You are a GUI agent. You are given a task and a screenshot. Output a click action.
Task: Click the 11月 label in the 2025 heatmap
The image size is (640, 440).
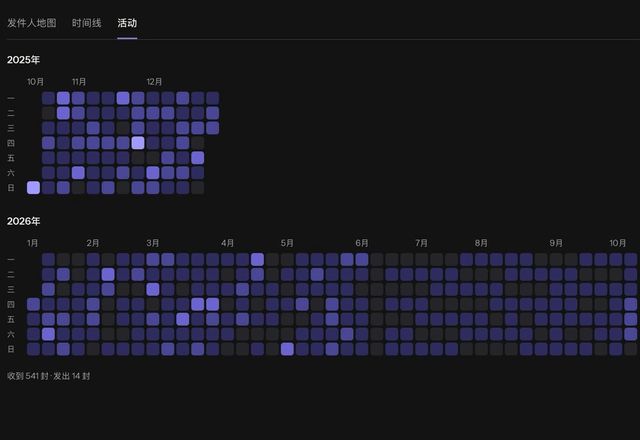(x=79, y=82)
